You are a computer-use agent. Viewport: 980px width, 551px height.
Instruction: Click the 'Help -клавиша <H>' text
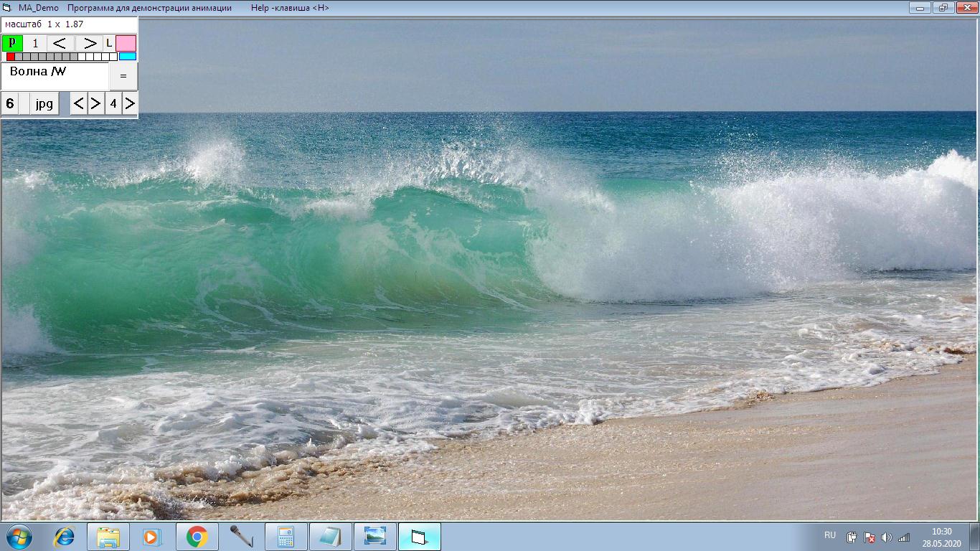(290, 8)
